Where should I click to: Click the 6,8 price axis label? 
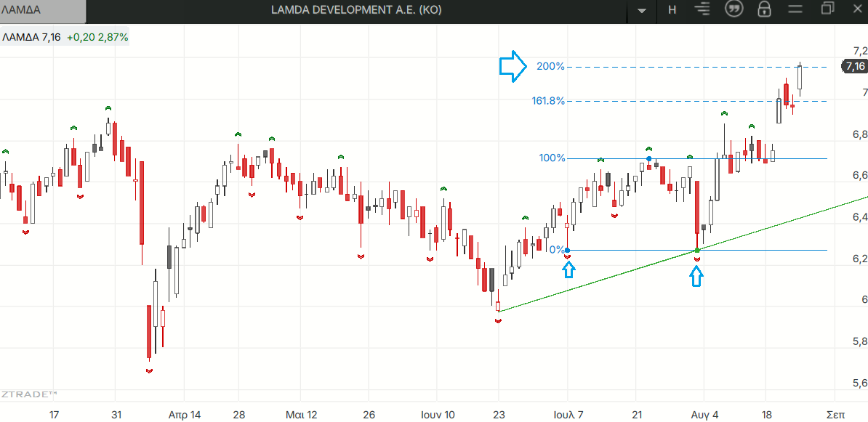click(861, 134)
